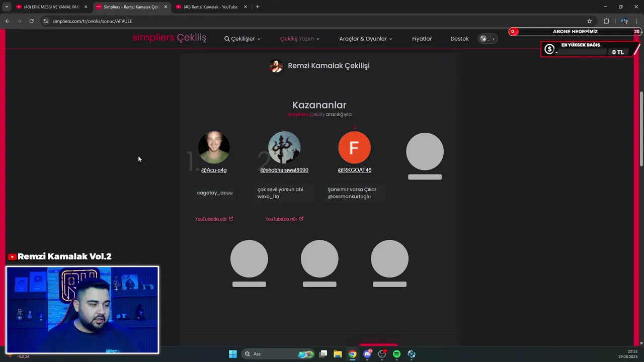Screen dimensions: 644x362
Task: Open the Chrome extensions puzzle icon
Action: [606, 21]
